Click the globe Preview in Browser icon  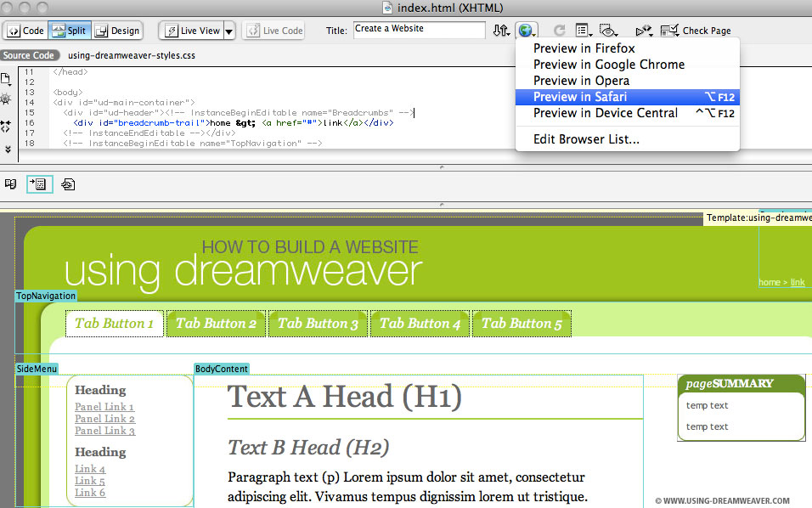coord(526,31)
